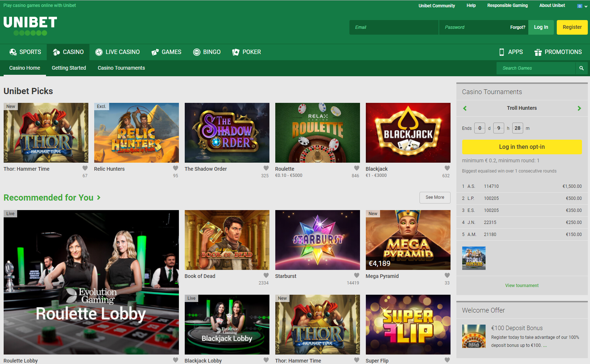This screenshot has width=590, height=364.
Task: Open Blackjack game thumbnail
Action: point(408,133)
